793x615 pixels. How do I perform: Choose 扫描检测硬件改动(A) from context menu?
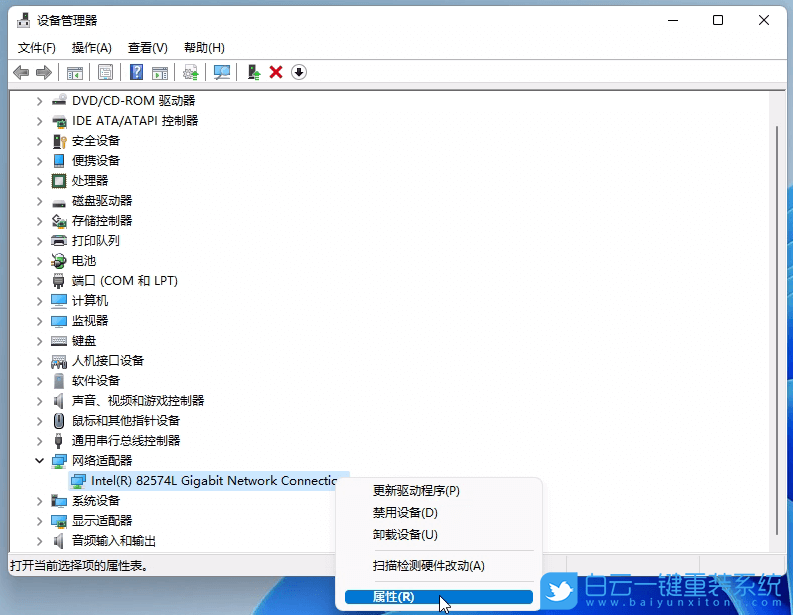(438, 565)
